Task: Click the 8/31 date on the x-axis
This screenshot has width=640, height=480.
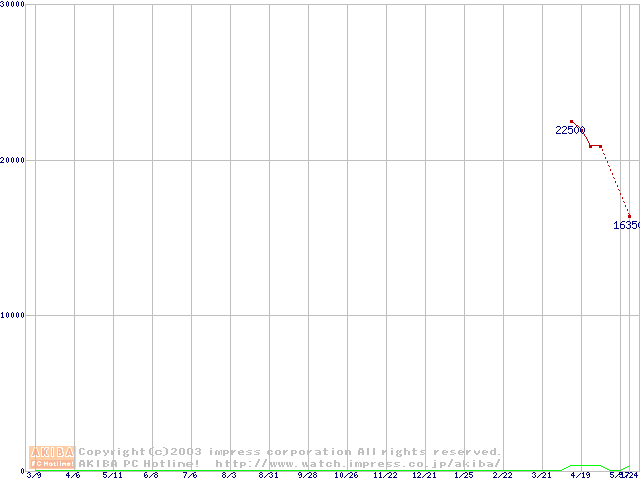Action: coord(268,476)
